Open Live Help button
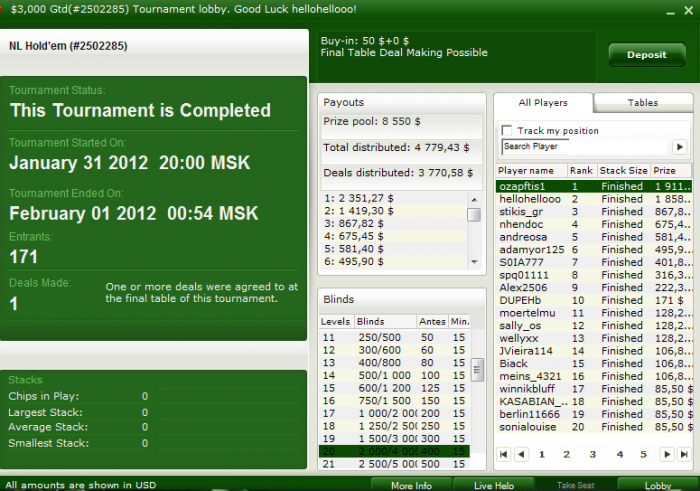This screenshot has height=491, width=700. click(x=494, y=485)
